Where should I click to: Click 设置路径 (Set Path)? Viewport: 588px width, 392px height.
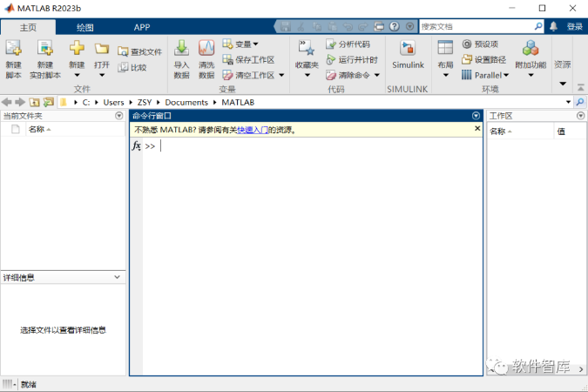coord(484,59)
